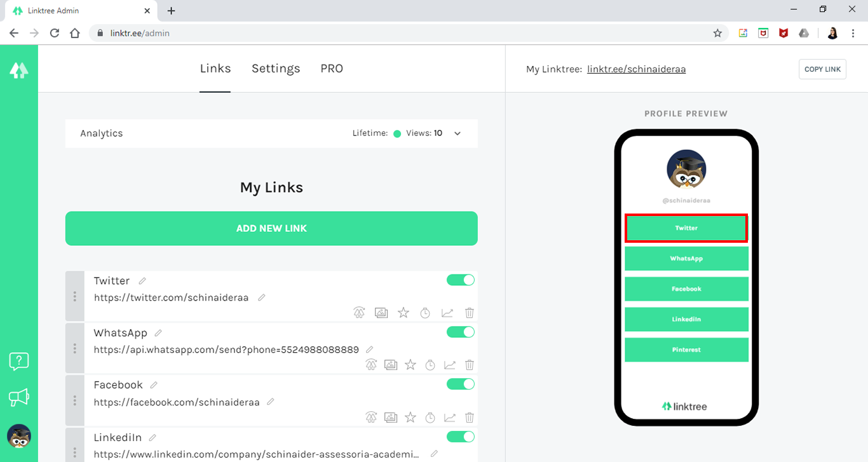Open the help question icon in sidebar
This screenshot has height=462, width=868.
click(19, 362)
